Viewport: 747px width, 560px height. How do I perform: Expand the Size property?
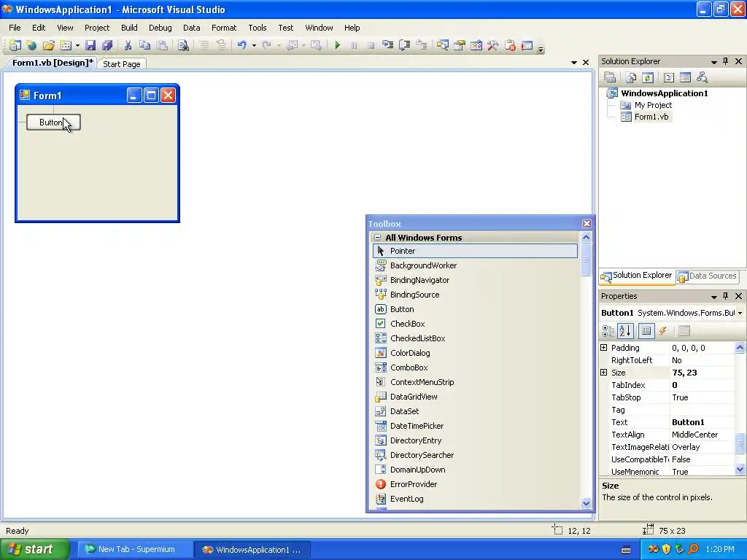[x=603, y=373]
